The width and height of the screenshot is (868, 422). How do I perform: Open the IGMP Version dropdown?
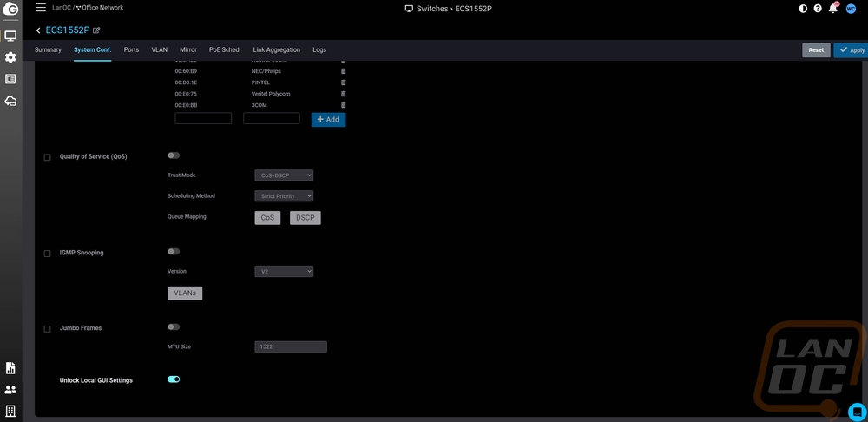pyautogui.click(x=284, y=272)
